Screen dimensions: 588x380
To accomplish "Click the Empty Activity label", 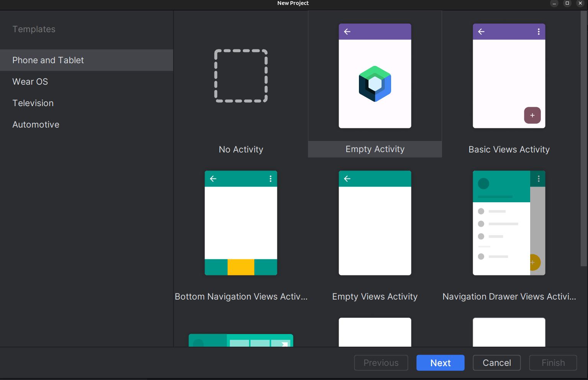I will coord(375,149).
